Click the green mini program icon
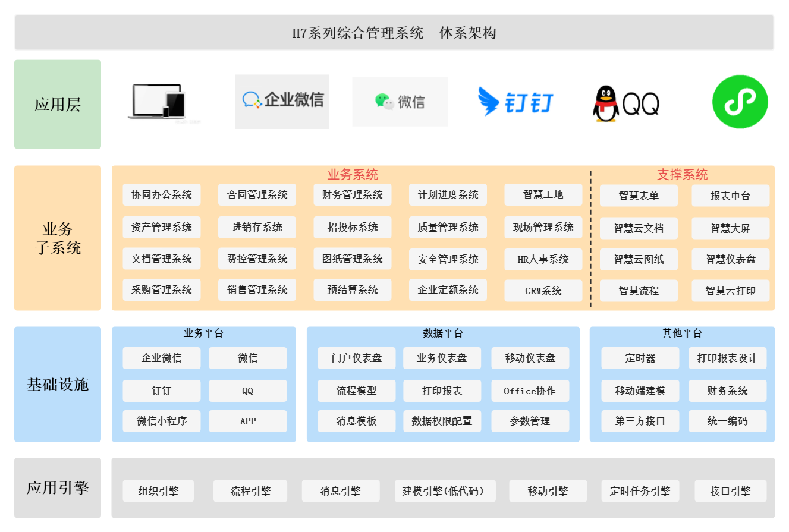Viewport: 789px width, 532px height. [740, 102]
